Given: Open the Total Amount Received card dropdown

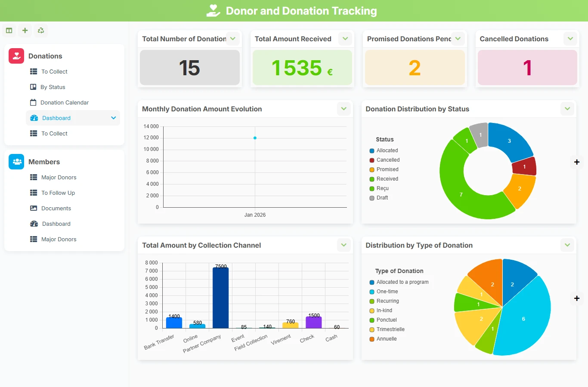Looking at the screenshot, I should pos(345,39).
